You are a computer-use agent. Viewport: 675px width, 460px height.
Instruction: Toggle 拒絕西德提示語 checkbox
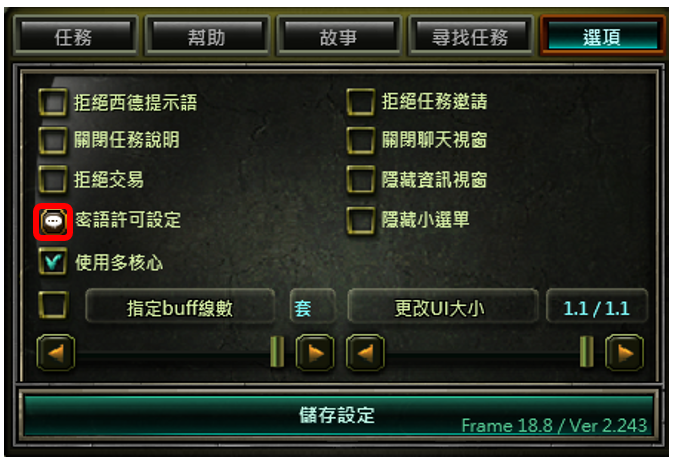tap(53, 102)
